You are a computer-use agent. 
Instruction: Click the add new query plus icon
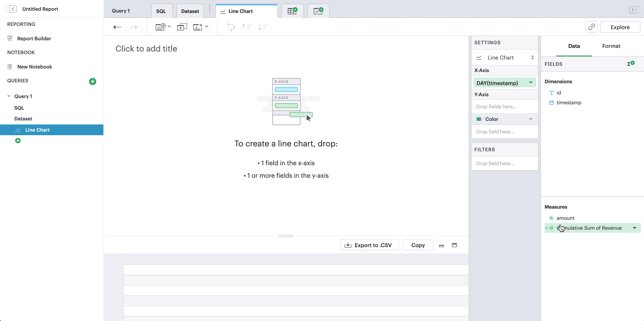pos(92,81)
